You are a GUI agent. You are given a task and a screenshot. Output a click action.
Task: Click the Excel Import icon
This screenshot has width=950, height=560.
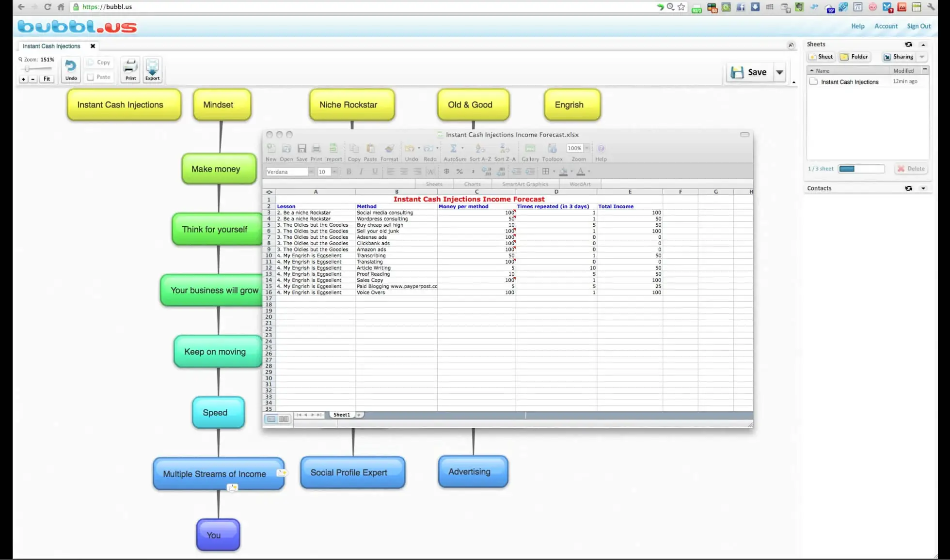tap(333, 148)
